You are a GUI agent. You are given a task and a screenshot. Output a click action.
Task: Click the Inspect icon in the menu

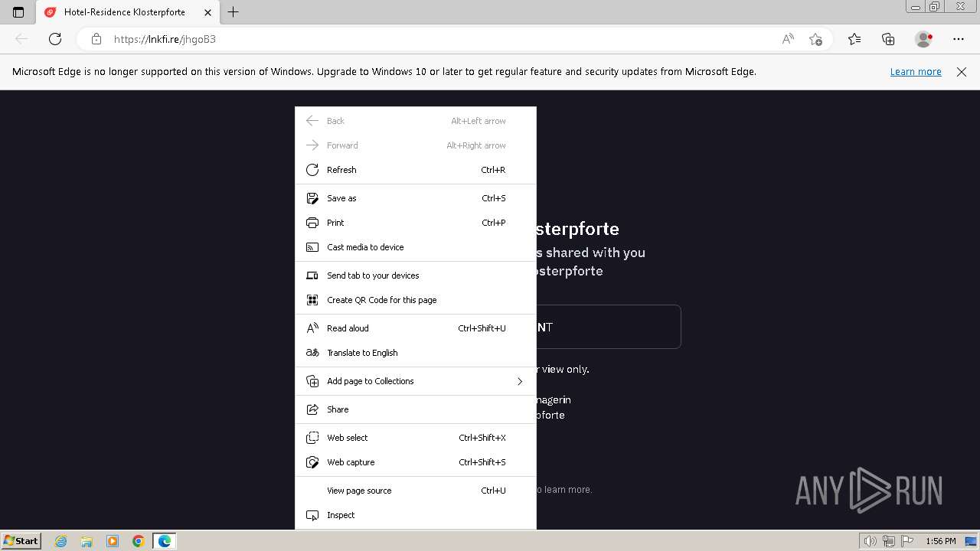(x=312, y=515)
